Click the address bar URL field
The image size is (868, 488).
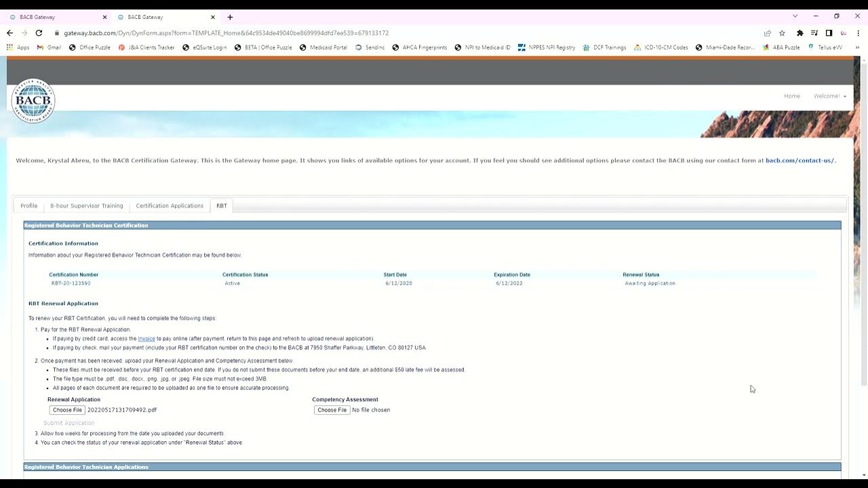(407, 33)
